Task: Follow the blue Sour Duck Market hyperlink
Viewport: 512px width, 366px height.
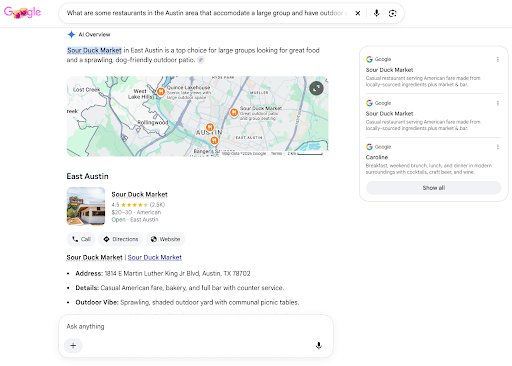Action: [x=155, y=257]
